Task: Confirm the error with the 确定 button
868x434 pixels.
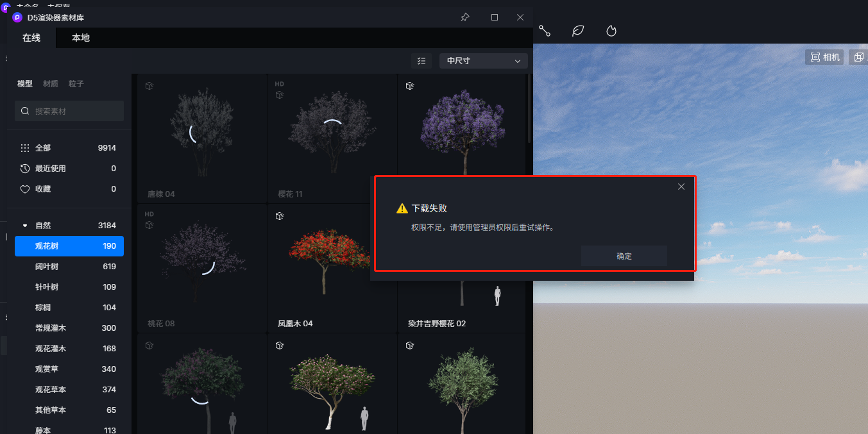Action: pyautogui.click(x=624, y=256)
